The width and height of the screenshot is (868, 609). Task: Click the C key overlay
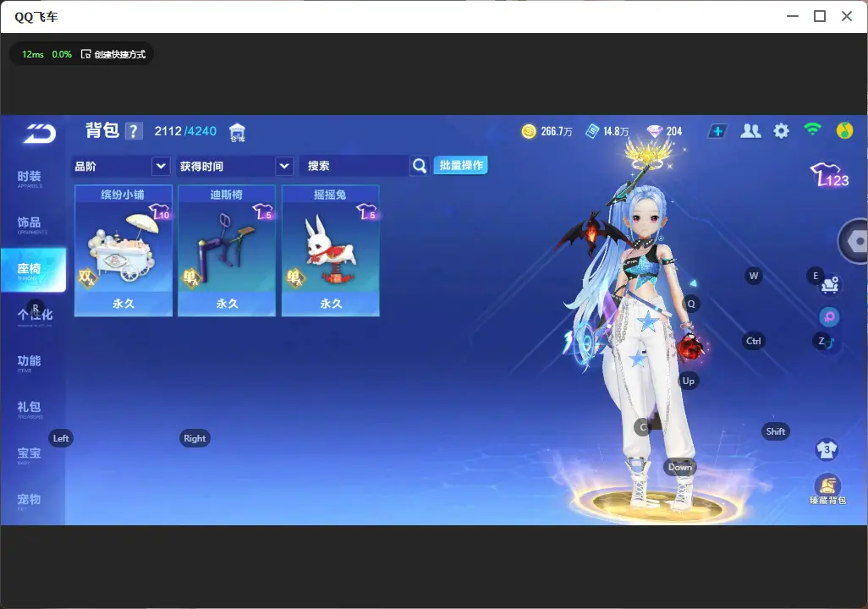pos(643,427)
